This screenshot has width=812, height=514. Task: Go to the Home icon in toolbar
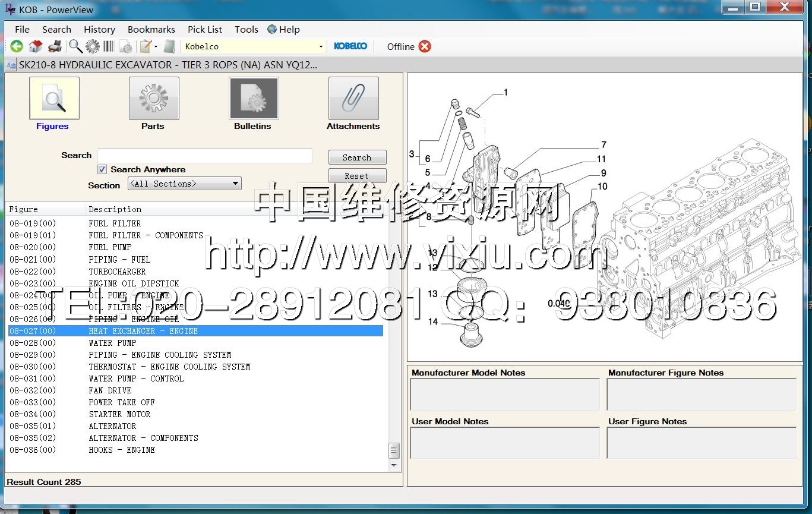(36, 46)
